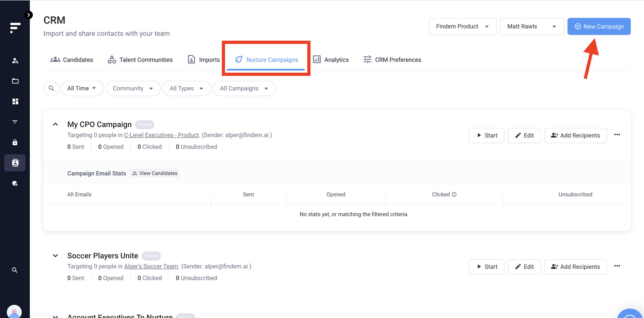
Task: Open the dashboard grid icon in the sidebar
Action: [15, 101]
